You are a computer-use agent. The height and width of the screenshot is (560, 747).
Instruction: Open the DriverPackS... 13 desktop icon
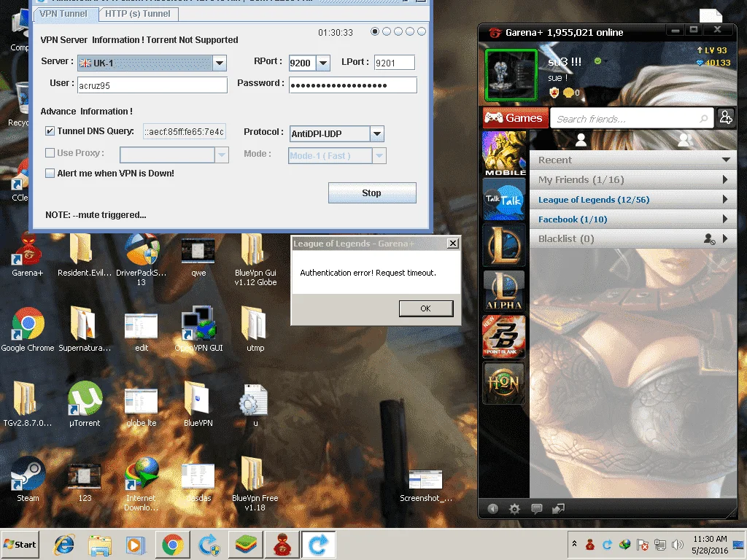click(142, 260)
